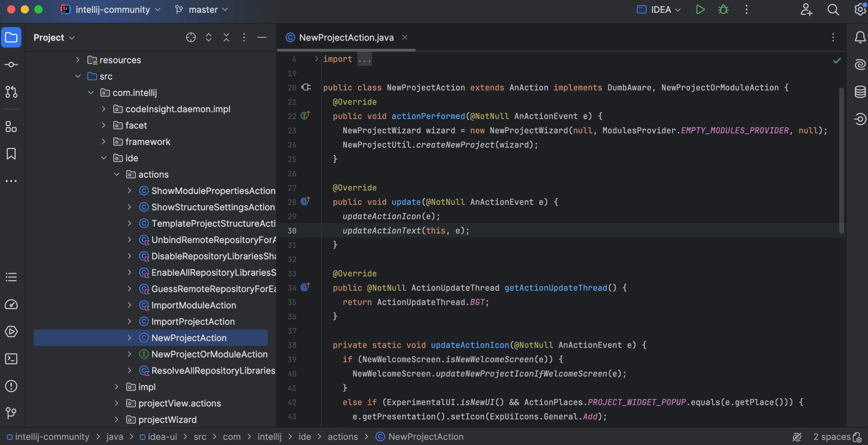Open the Commit tool window

click(11, 65)
